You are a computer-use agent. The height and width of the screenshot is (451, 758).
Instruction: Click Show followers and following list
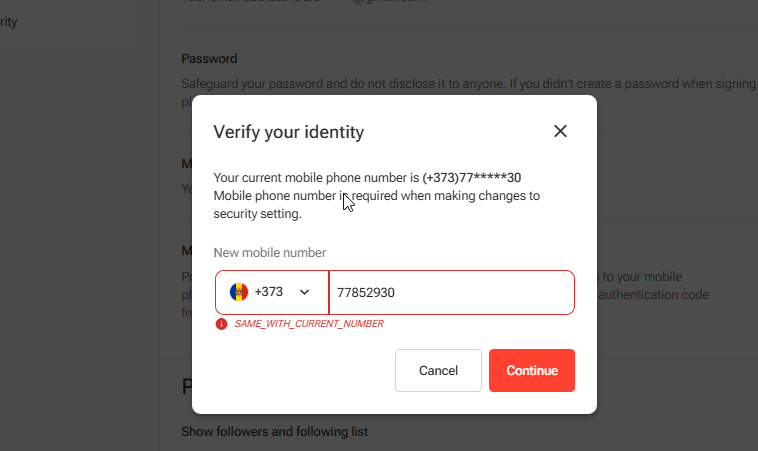coord(274,432)
